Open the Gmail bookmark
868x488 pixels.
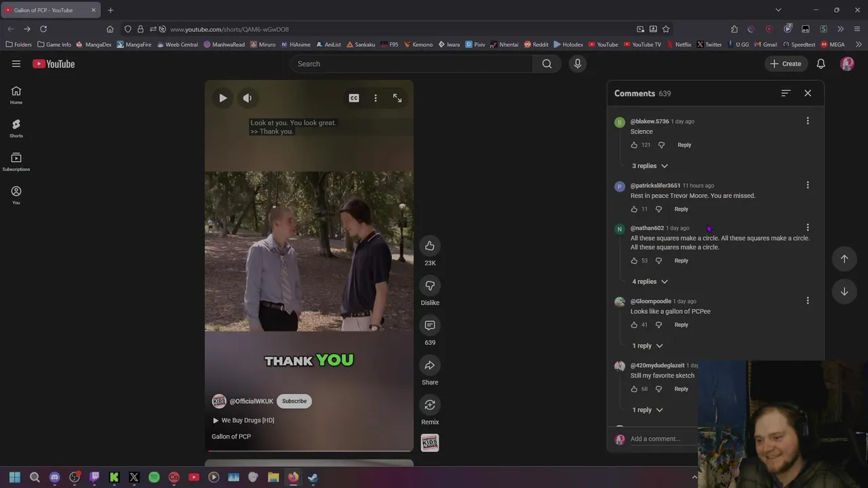(765, 45)
